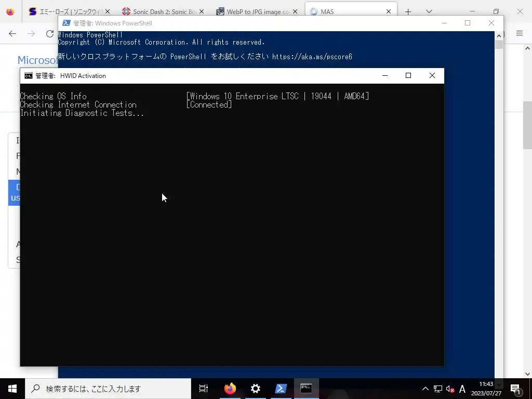
Task: Maximize the HWID Activation window
Action: tap(408, 75)
